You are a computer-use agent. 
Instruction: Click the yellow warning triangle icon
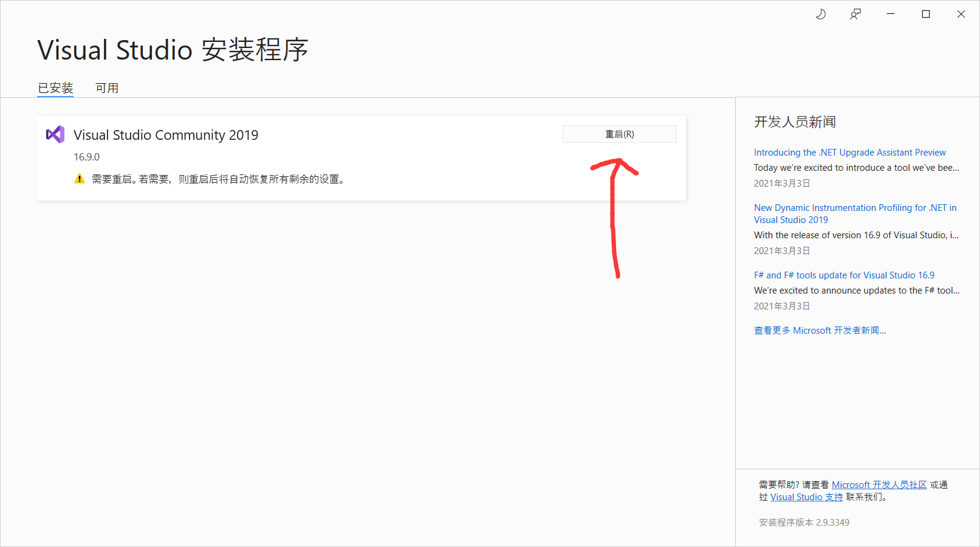point(80,179)
